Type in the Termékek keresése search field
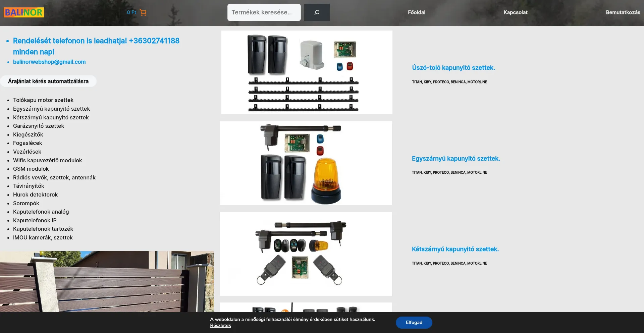The width and height of the screenshot is (644, 333). click(264, 12)
